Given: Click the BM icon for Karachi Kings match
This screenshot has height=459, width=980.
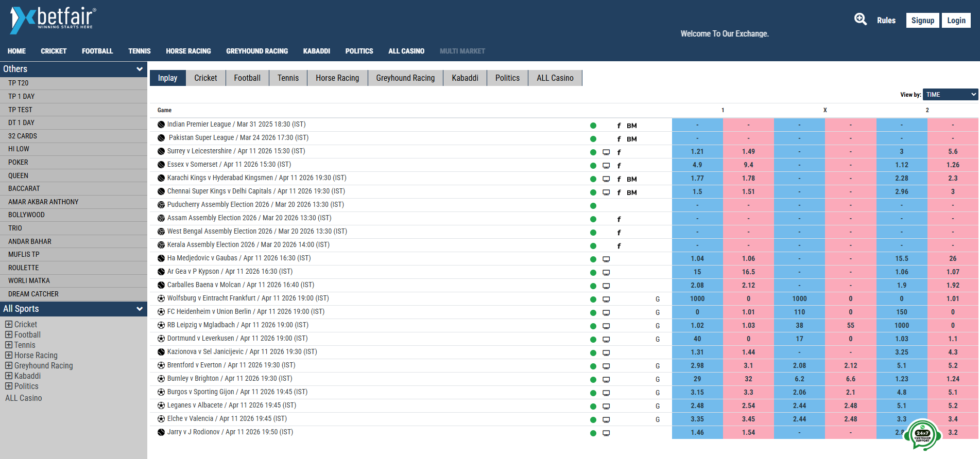Looking at the screenshot, I should pyautogui.click(x=632, y=179).
